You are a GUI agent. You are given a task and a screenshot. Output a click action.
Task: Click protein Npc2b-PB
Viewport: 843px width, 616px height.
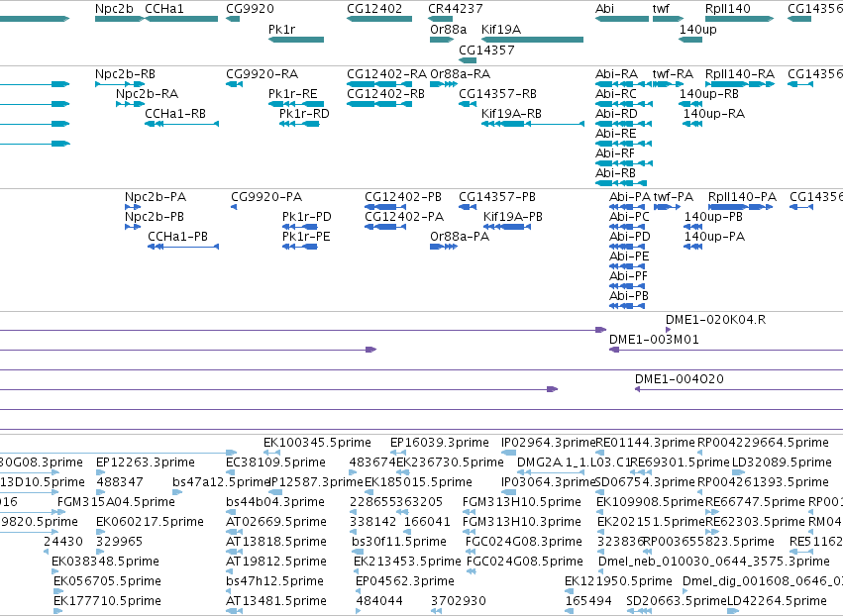133,227
